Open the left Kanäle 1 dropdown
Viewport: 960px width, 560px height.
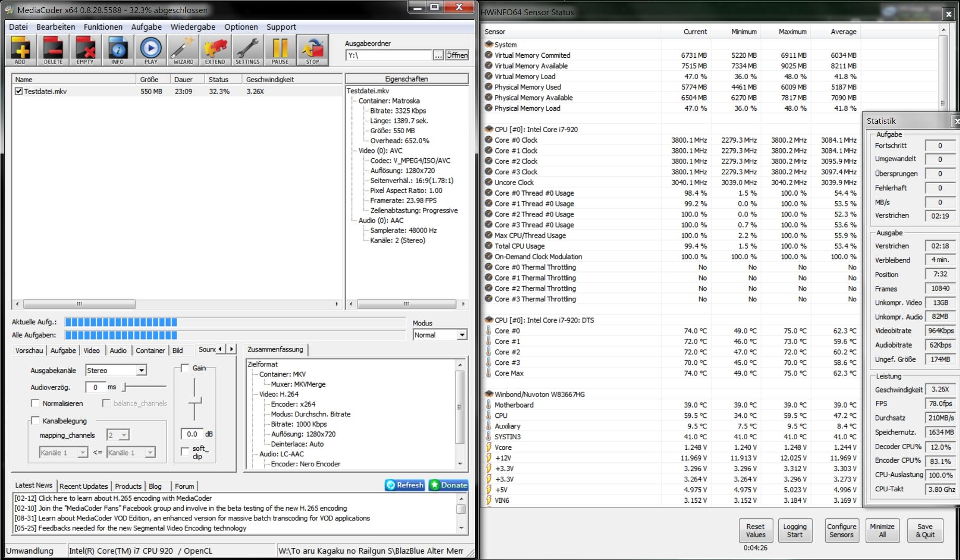pos(63,452)
